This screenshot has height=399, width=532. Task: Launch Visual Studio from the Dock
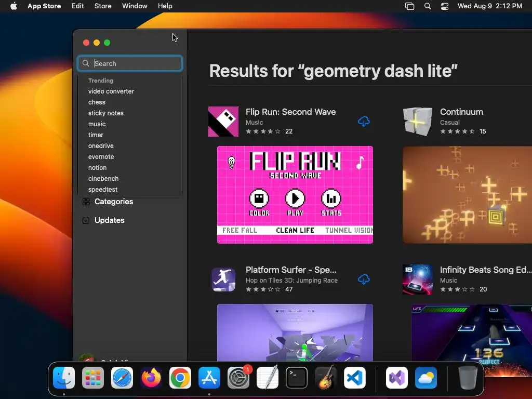pyautogui.click(x=397, y=378)
